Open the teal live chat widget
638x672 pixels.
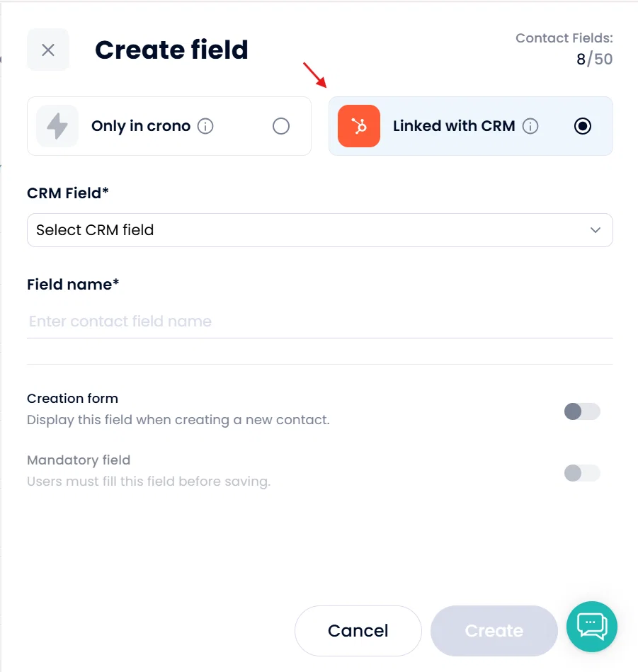pos(592,627)
